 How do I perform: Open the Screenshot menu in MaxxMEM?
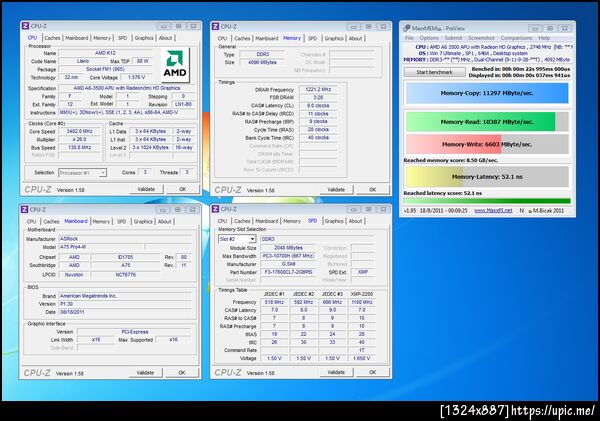[481, 38]
